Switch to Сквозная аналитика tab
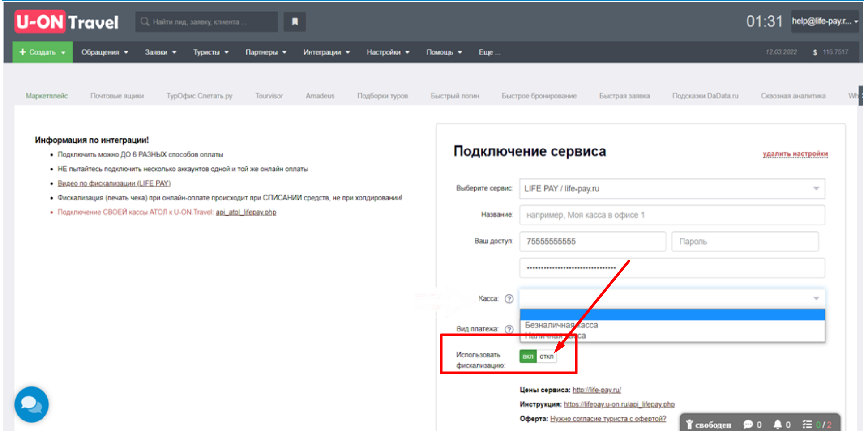This screenshot has height=433, width=868. (793, 96)
